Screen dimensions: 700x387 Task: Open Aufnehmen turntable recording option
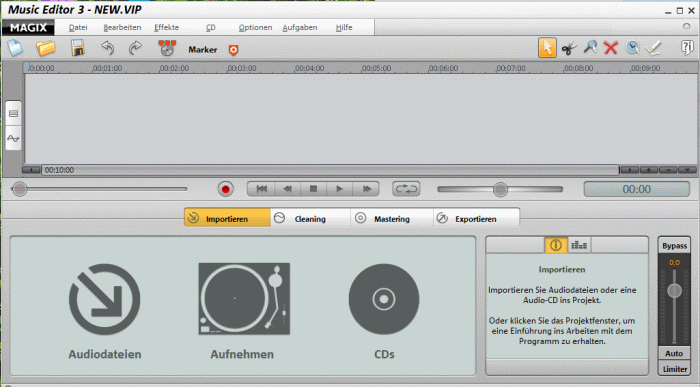(x=244, y=299)
